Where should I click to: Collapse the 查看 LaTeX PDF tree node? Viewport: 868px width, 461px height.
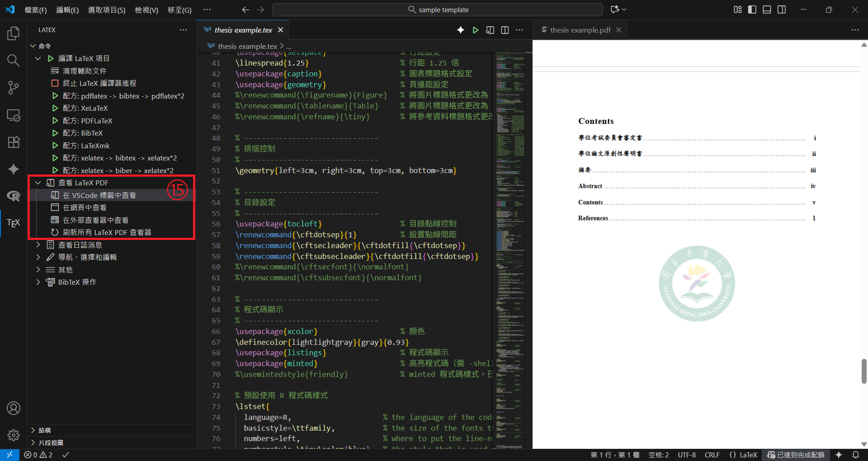(38, 183)
